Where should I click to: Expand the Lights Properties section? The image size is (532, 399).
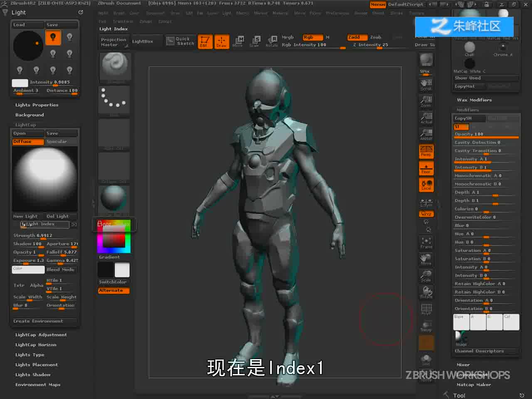37,105
